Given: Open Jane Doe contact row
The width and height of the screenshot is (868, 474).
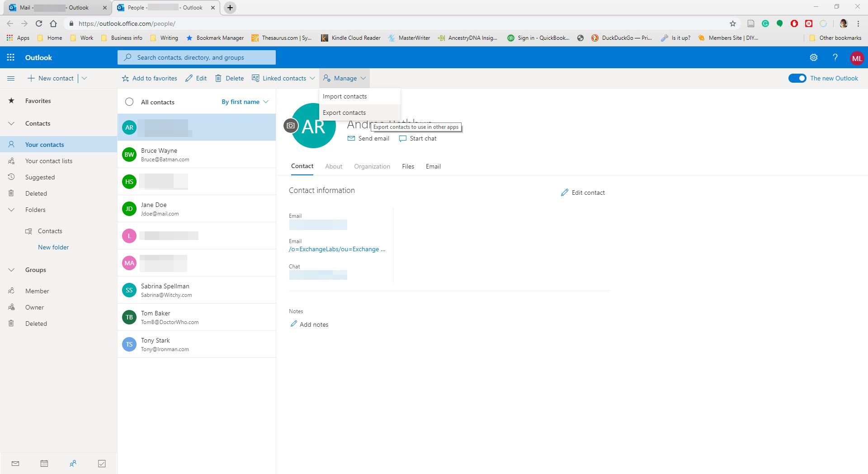Looking at the screenshot, I should tap(197, 209).
